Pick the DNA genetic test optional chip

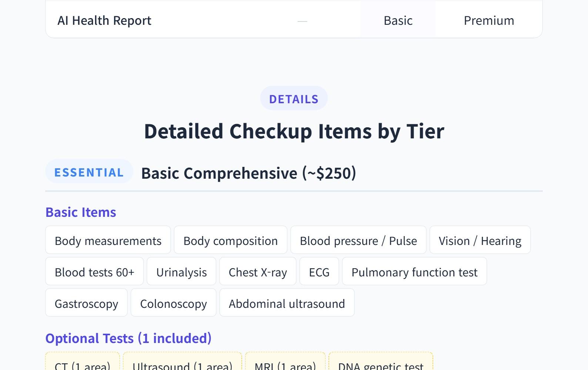(380, 364)
